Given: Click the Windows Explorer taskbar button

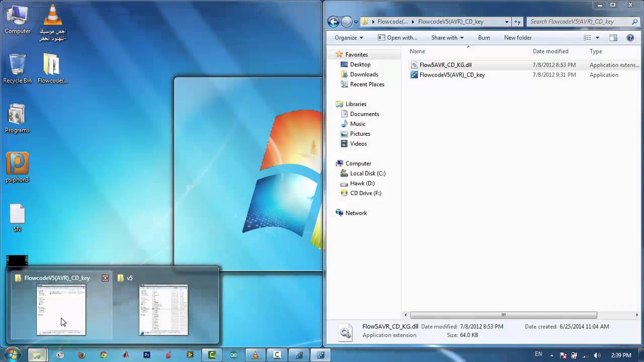Looking at the screenshot, I should [x=36, y=355].
